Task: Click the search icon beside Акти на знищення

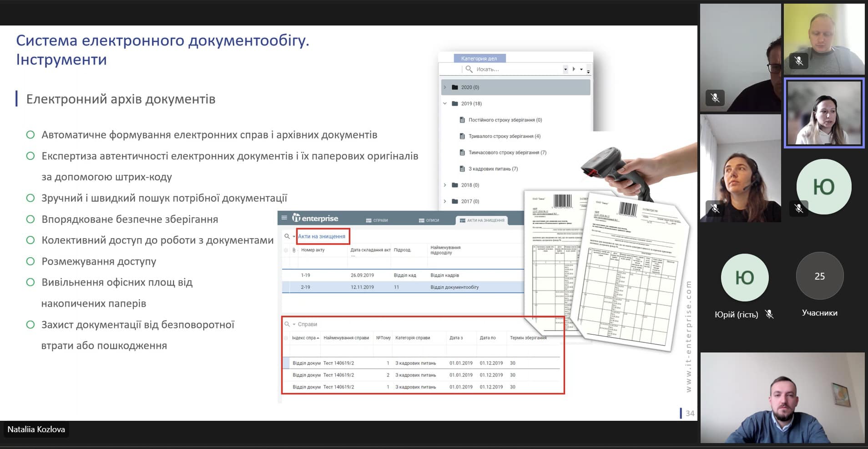Action: click(x=287, y=236)
